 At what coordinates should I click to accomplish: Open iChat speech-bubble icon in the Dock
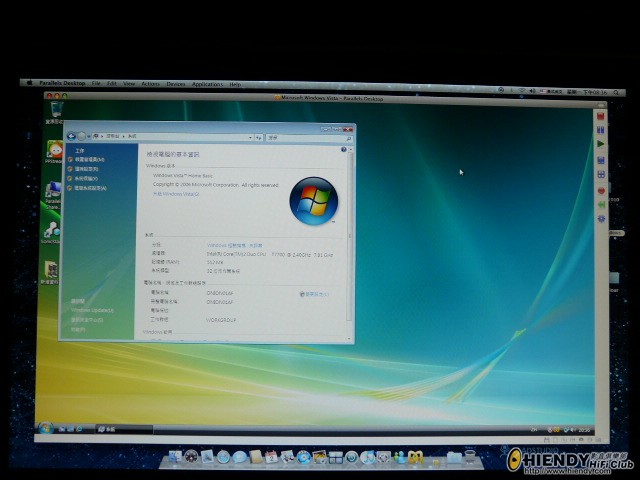(x=240, y=457)
